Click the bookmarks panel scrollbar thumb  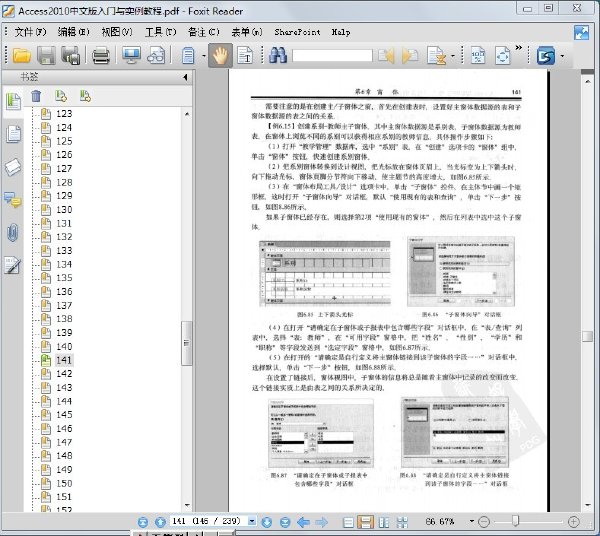(186, 343)
